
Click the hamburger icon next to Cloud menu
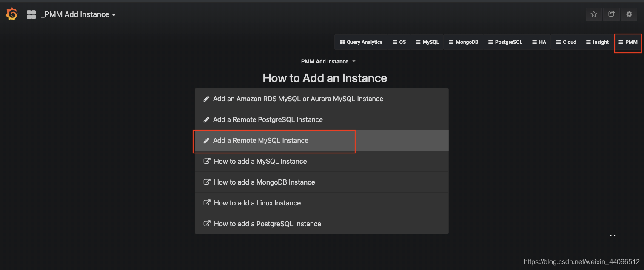559,42
